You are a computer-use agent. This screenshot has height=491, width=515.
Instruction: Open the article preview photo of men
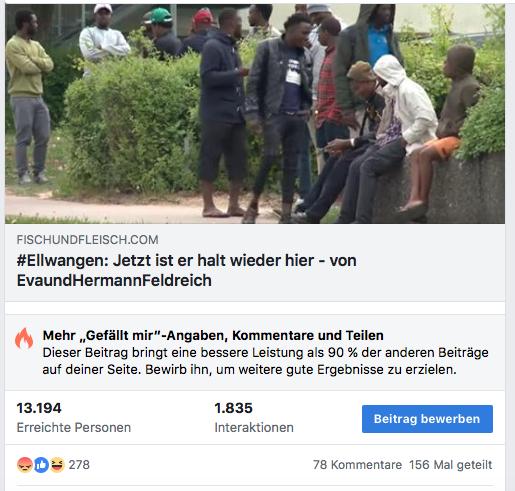point(255,114)
